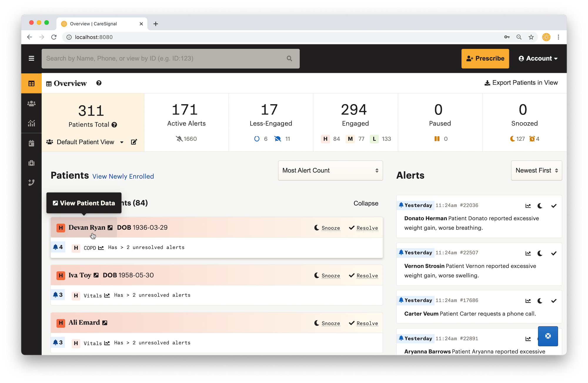Image resolution: width=588 pixels, height=383 pixels.
Task: Open chart icon on alert #22036
Action: click(x=528, y=206)
